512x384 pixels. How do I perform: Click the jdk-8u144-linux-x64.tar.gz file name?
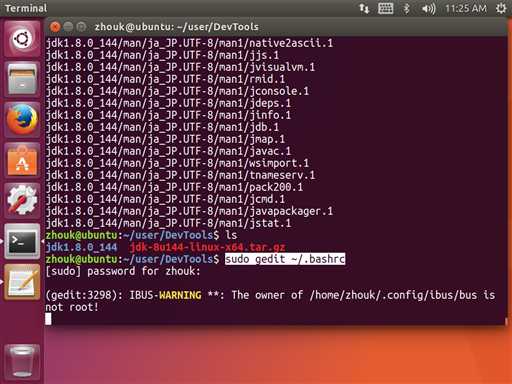tap(207, 247)
